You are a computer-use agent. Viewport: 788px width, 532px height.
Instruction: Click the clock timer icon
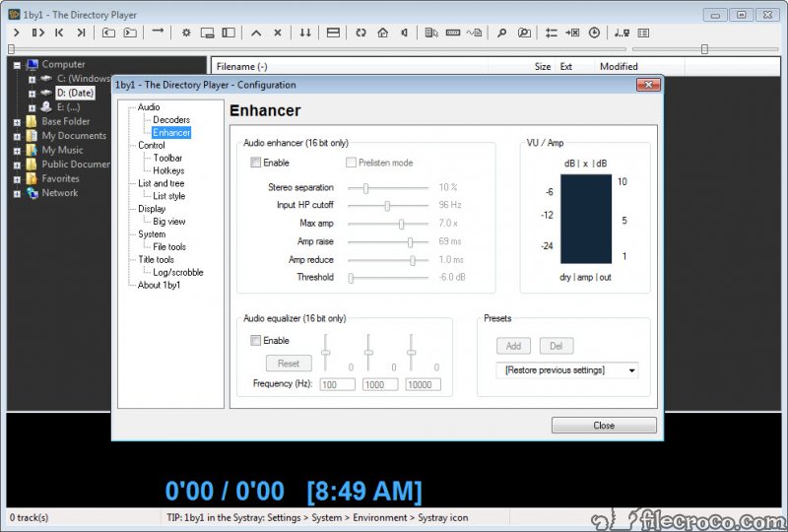click(x=594, y=33)
